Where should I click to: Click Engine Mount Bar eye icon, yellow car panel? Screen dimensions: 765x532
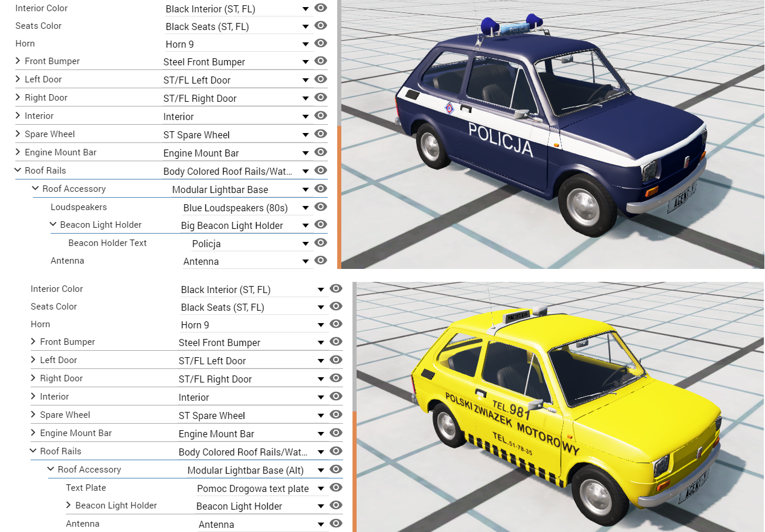point(336,433)
